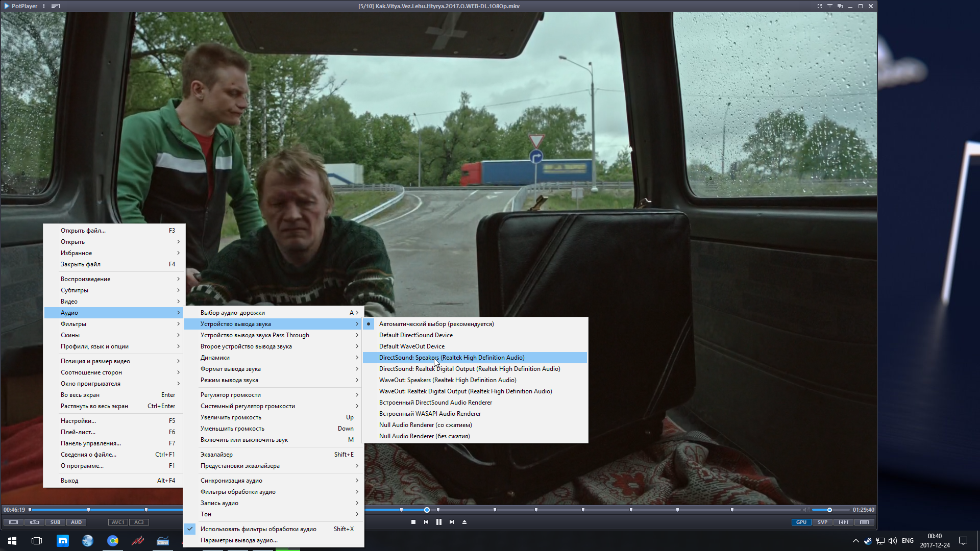Click the SUB subtitles button
The height and width of the screenshot is (551, 980).
pyautogui.click(x=55, y=522)
